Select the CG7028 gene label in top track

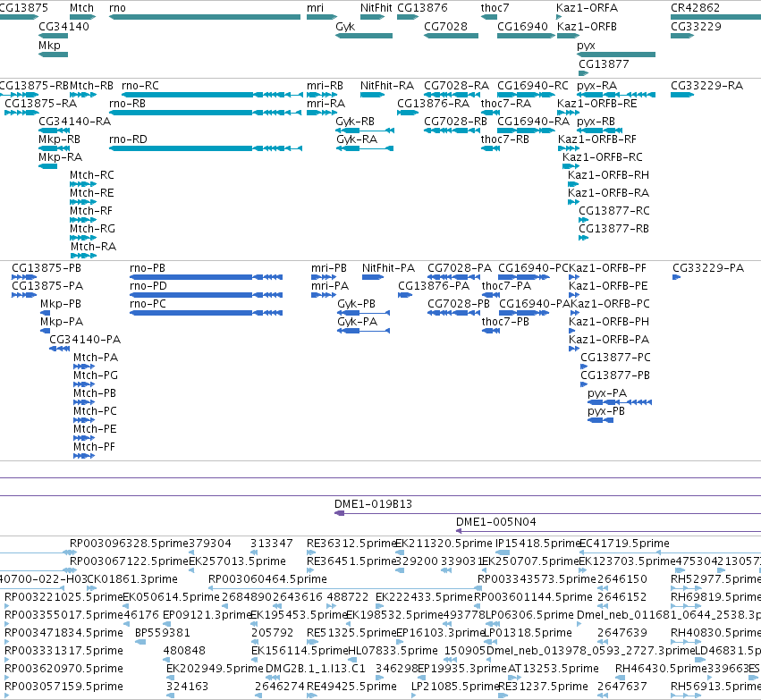445,26
